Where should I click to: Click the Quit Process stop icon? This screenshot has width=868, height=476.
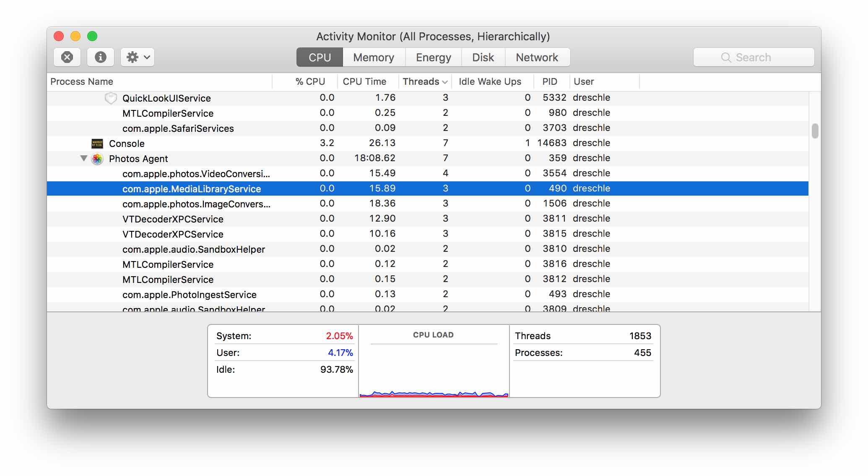click(x=67, y=57)
